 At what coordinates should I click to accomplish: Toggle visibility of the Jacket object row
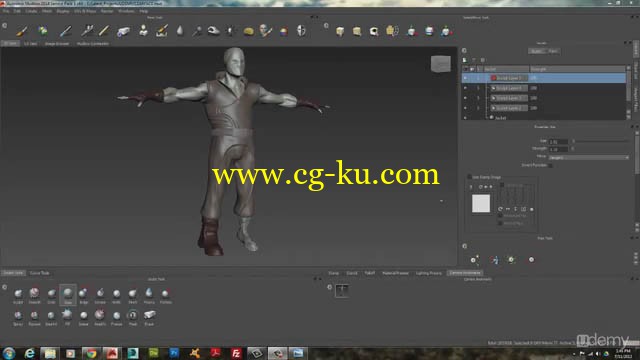pos(465,118)
